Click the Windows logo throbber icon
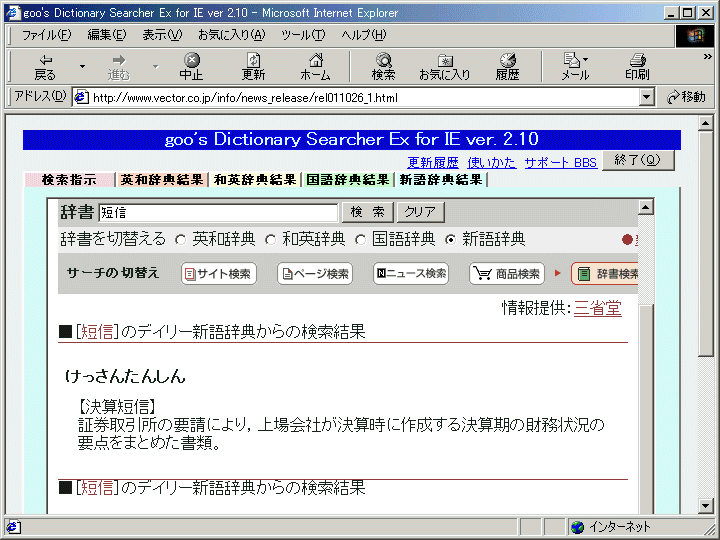The height and width of the screenshot is (540, 720). 695,36
